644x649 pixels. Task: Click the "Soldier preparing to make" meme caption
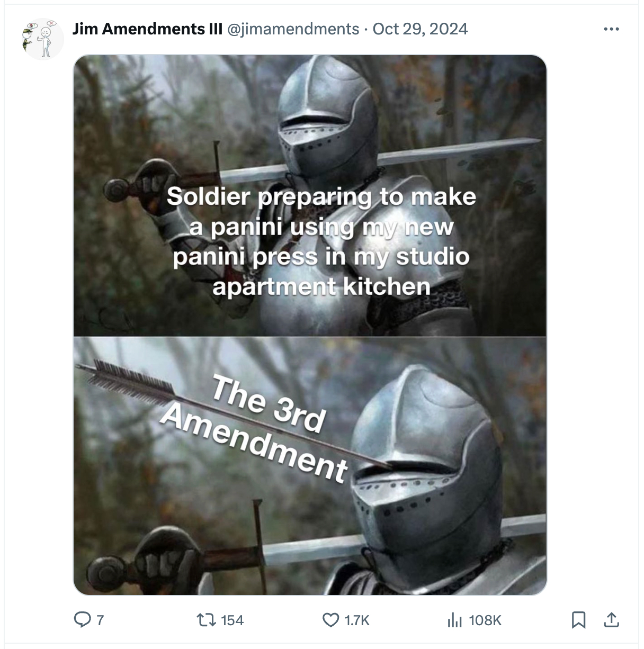321,197
